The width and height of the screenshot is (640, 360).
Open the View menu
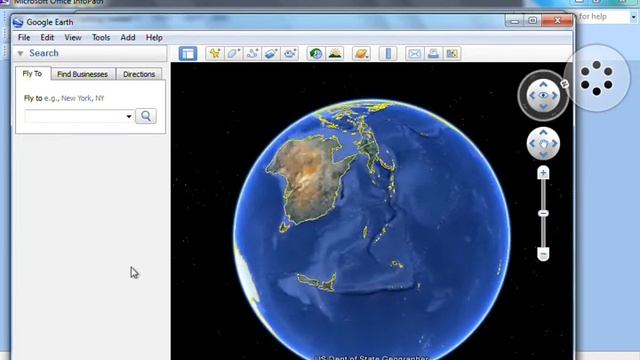[73, 38]
